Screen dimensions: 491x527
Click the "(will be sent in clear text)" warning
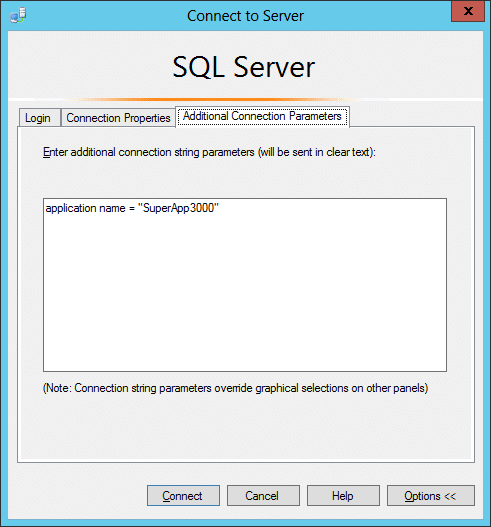(x=317, y=152)
